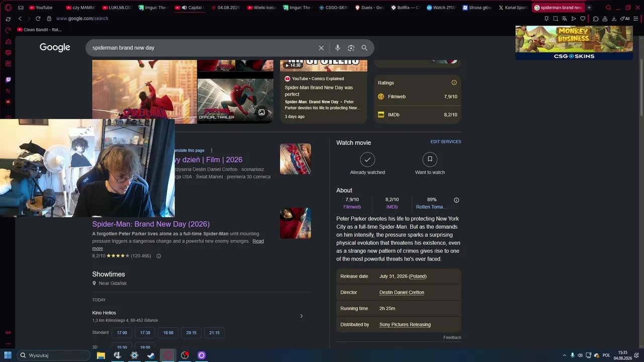Viewport: 644px width, 362px height.
Task: Open the browser AI assistant button
Action: (625, 19)
